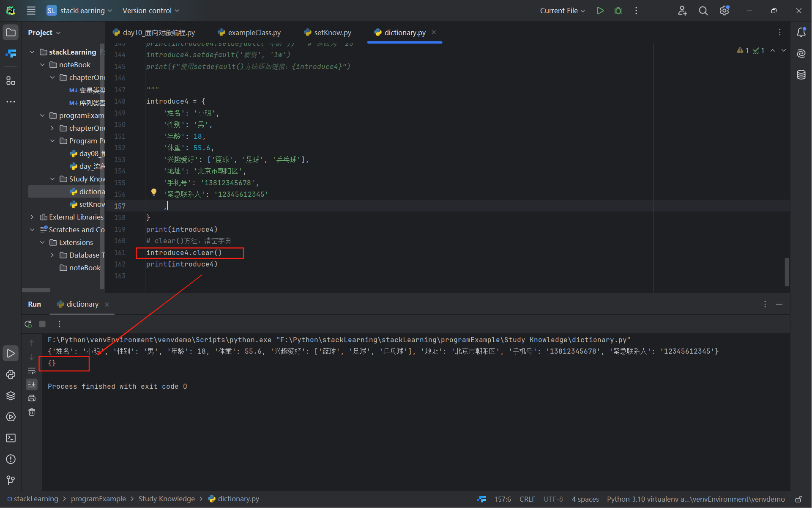812x508 pixels.
Task: Run the current file with green play button
Action: click(x=600, y=11)
